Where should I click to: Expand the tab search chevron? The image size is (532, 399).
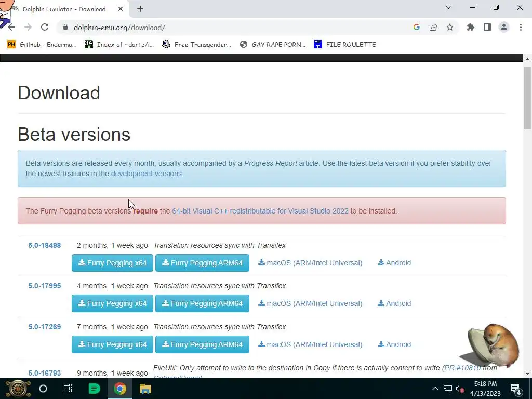pos(448,7)
